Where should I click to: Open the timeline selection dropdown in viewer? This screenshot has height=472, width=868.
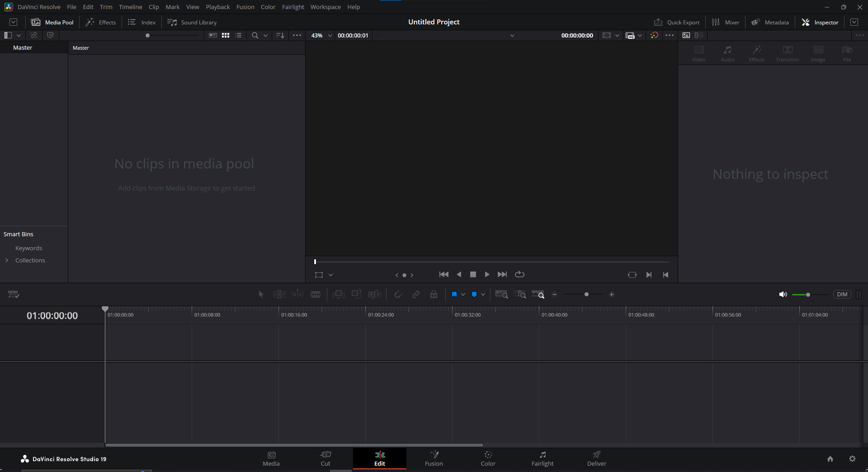click(512, 35)
